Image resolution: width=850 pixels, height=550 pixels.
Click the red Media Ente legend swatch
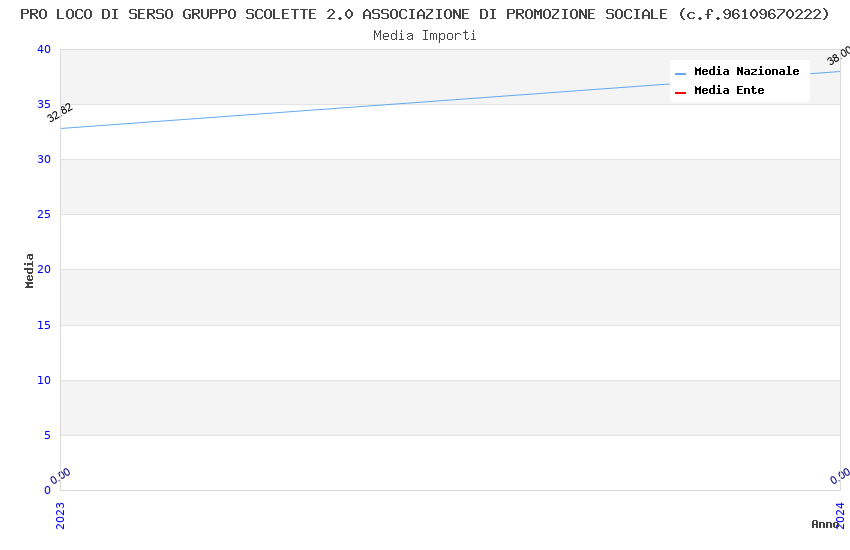[x=680, y=93]
